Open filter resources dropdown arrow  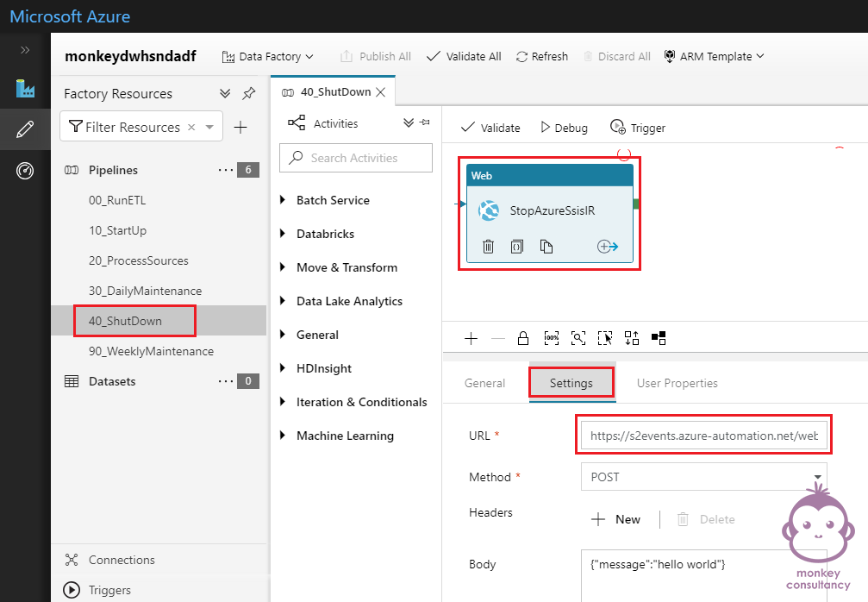tap(209, 127)
